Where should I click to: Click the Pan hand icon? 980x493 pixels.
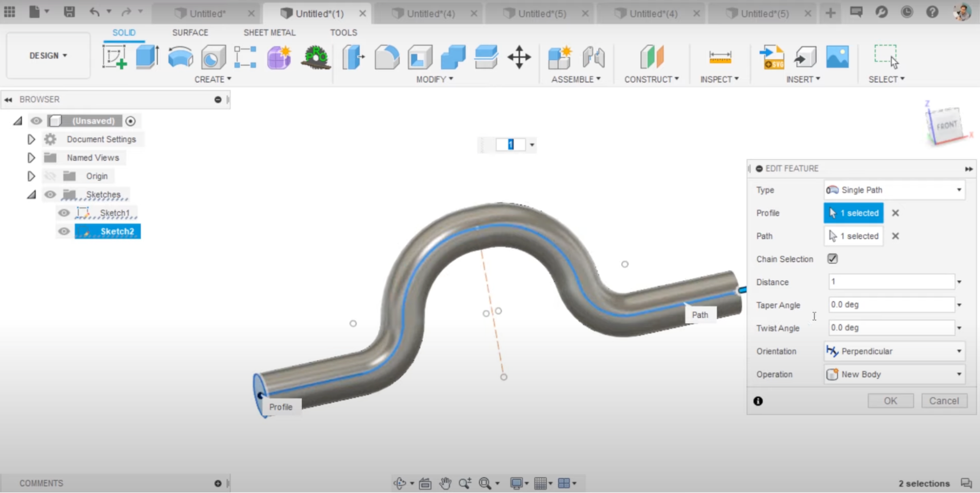(x=445, y=483)
